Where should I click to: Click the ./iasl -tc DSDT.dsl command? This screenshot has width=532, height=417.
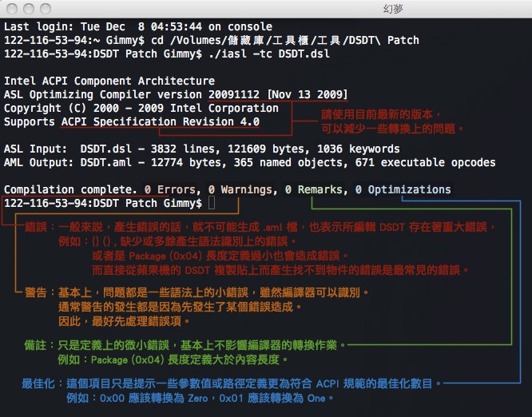pyautogui.click(x=269, y=54)
